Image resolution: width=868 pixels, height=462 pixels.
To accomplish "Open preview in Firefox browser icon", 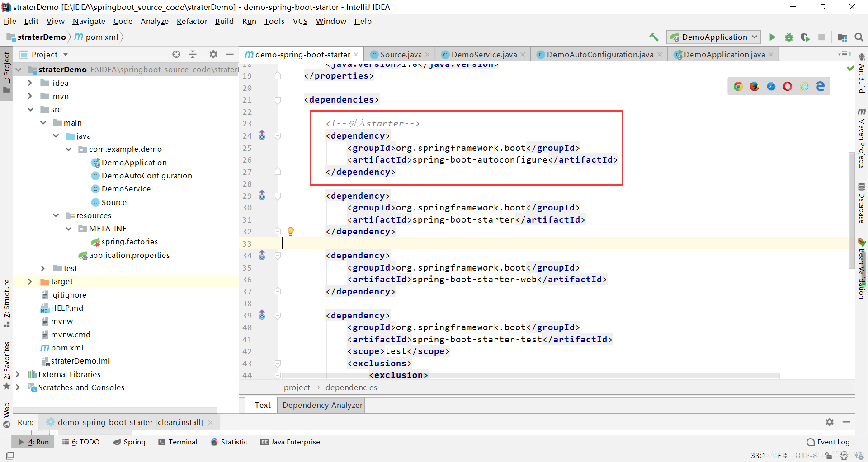I will (755, 86).
